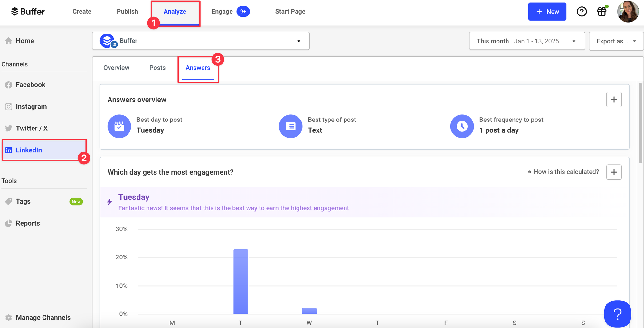
Task: Open Manage Channels settings
Action: [x=43, y=317]
